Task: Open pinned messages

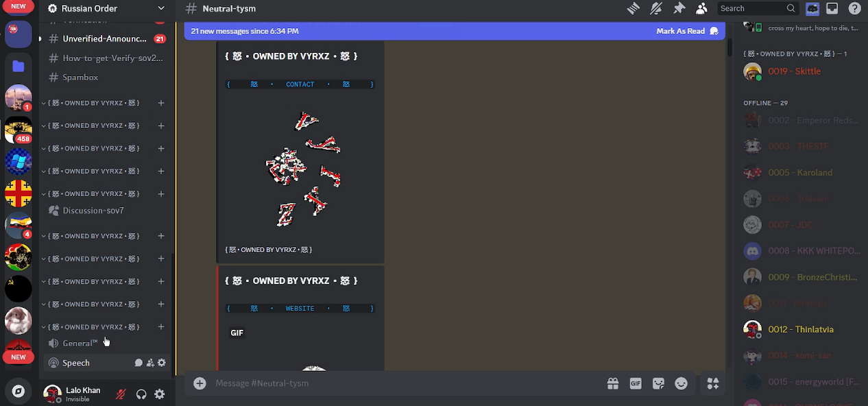Action: pos(679,8)
